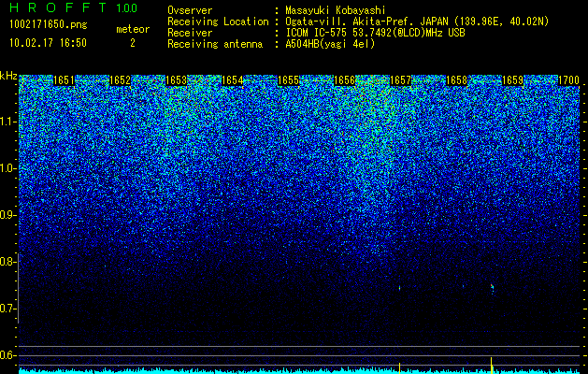Click the Receiver field label
The width and height of the screenshot is (588, 374).
[190, 33]
